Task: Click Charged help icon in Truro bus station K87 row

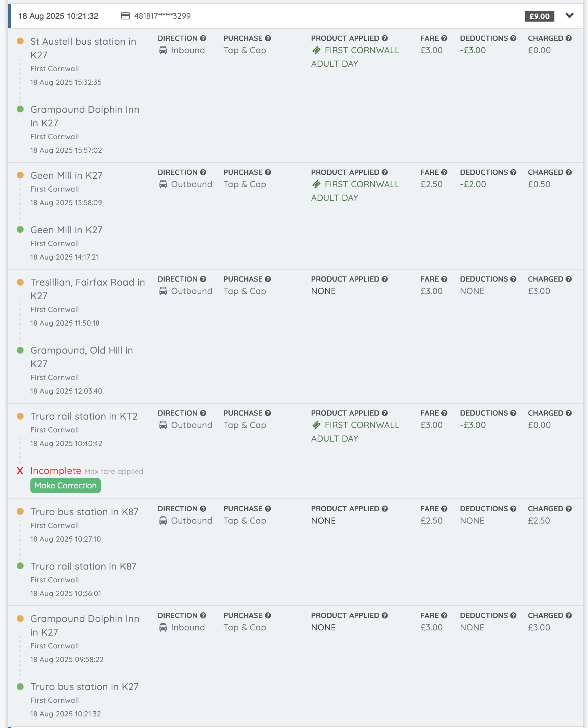Action: pos(569,509)
